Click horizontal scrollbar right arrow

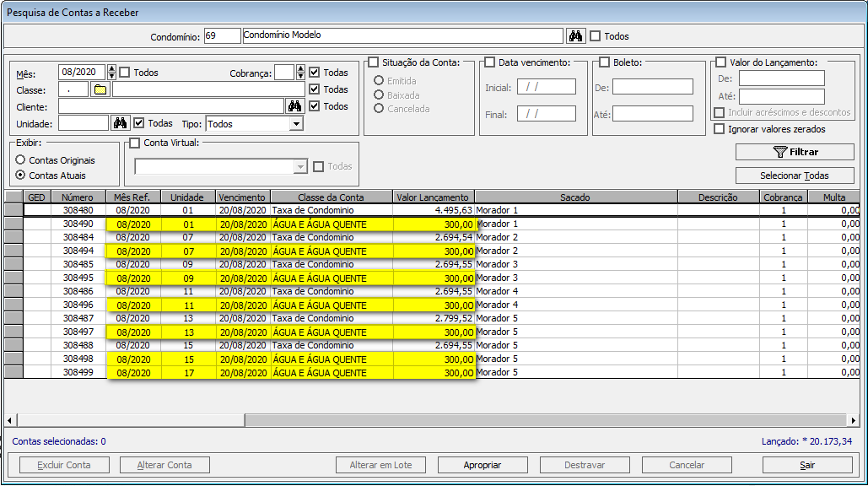pos(853,421)
